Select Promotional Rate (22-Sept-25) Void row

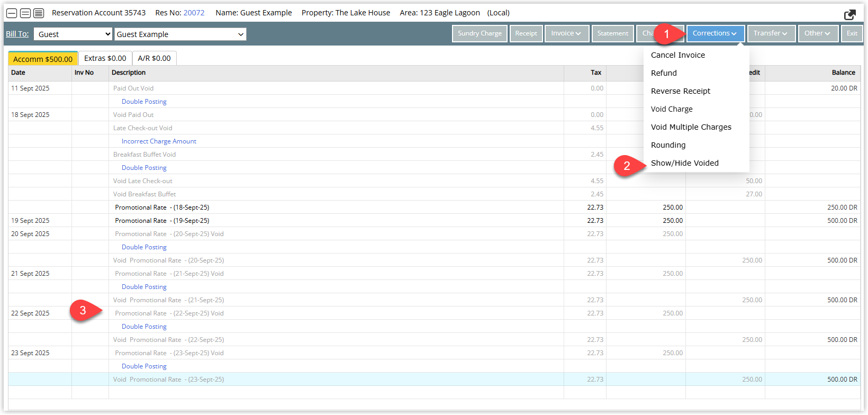tap(434, 313)
